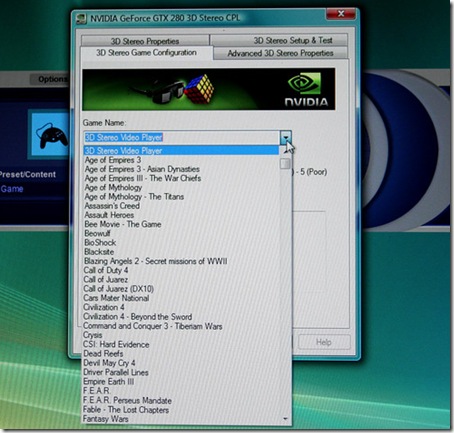Image resolution: width=454 pixels, height=433 pixels.
Task: Click the NVIDIA logo banner
Action: tap(209, 89)
